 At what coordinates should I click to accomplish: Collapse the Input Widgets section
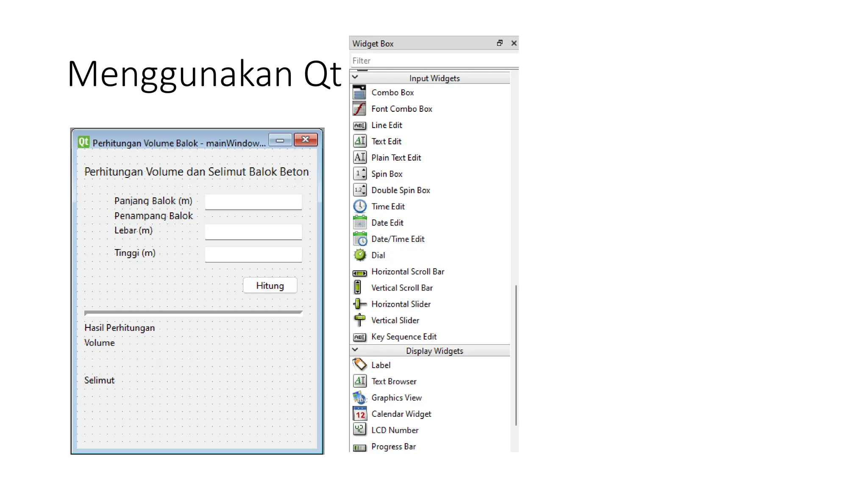355,77
